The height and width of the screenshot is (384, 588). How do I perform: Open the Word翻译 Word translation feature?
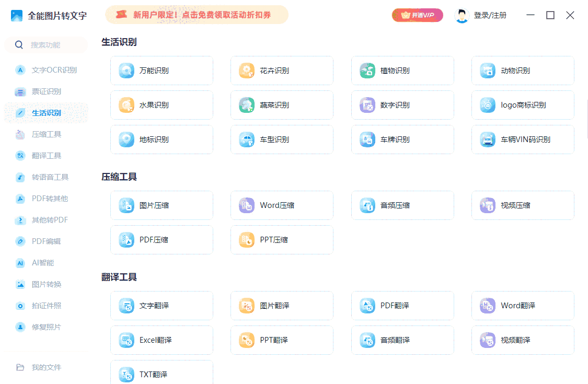pos(522,305)
